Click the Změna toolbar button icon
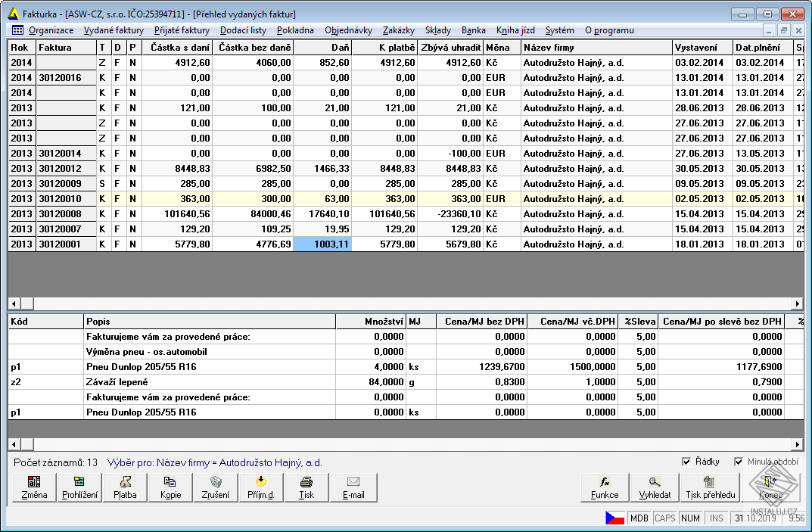812x532 pixels. coord(34,482)
